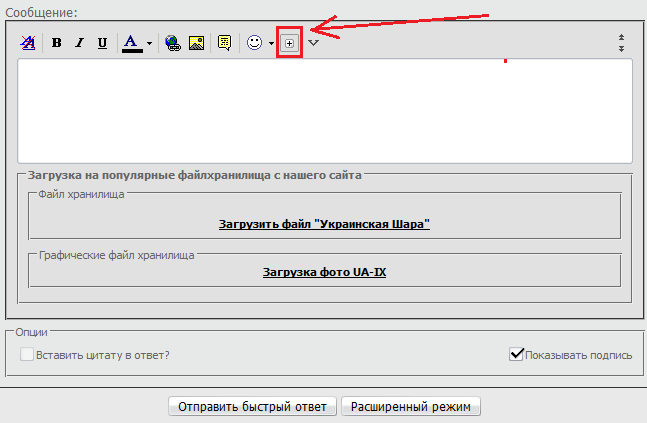Click Отправить быстрый ответ button
647x423 pixels.
[x=253, y=406]
